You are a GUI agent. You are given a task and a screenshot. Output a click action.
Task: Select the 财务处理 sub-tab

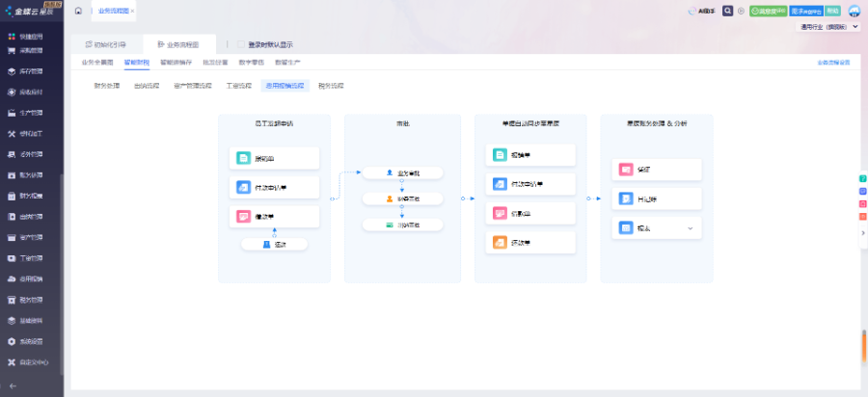pos(107,86)
